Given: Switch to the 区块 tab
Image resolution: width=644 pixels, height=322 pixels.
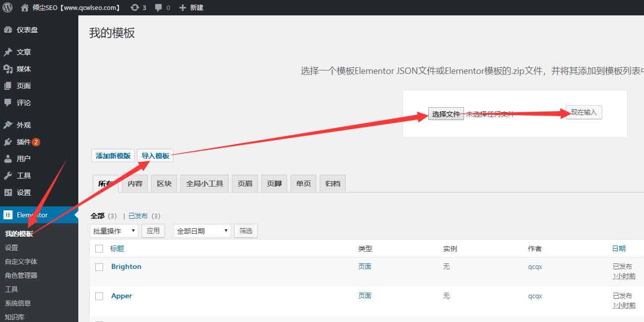Looking at the screenshot, I should click(x=164, y=184).
